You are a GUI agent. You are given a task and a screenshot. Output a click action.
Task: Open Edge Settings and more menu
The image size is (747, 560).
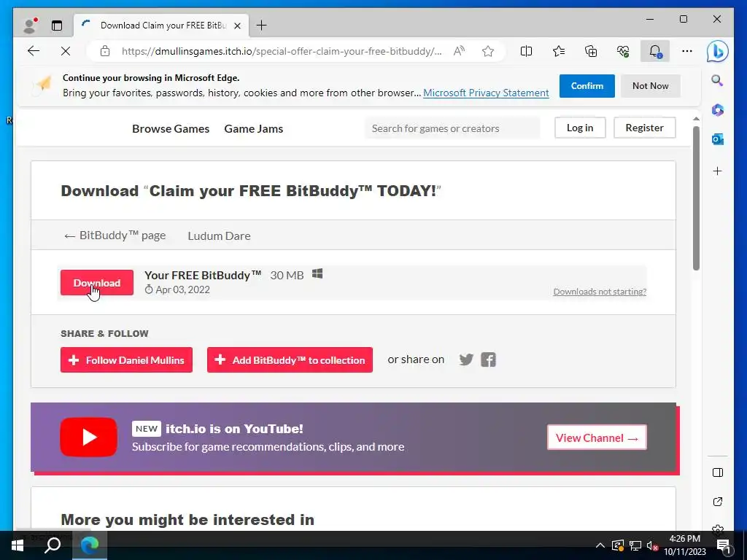687,51
